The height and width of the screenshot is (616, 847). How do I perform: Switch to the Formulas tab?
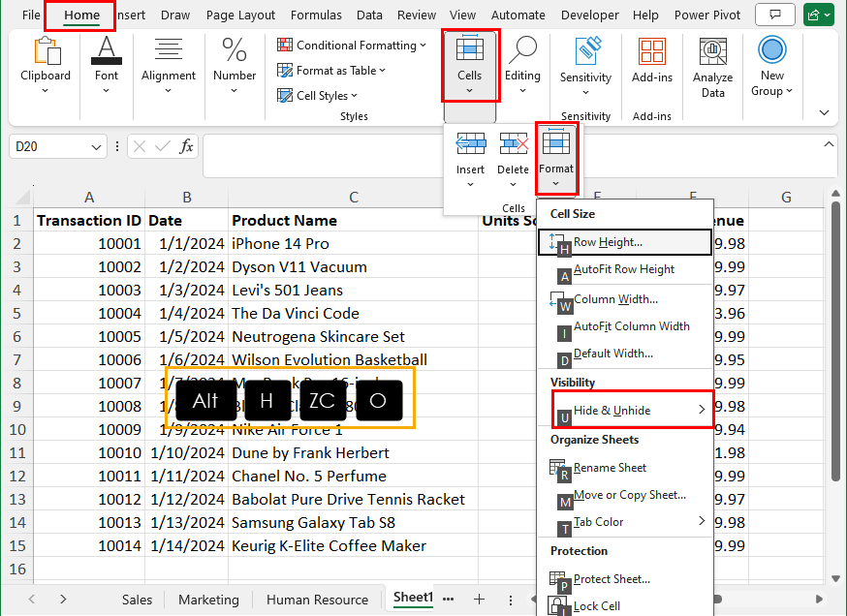(x=316, y=15)
